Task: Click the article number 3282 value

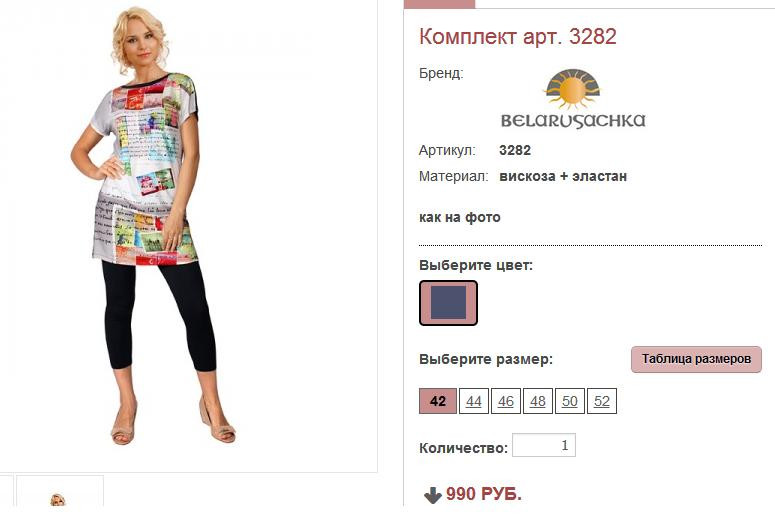Action: coord(515,150)
